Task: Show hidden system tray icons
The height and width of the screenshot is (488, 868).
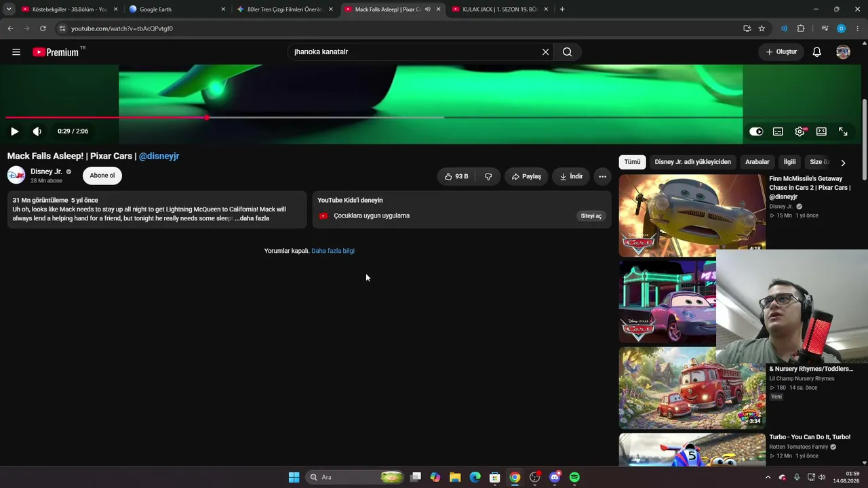Action: coord(768,477)
